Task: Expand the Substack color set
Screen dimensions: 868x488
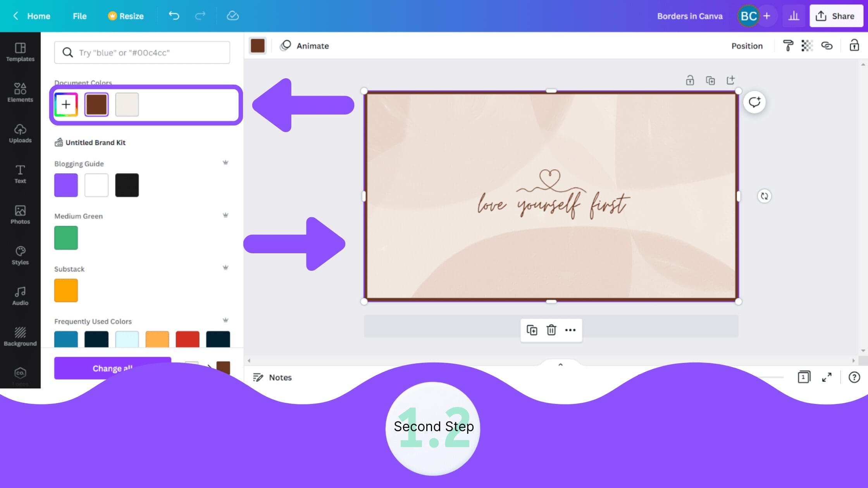Action: tap(225, 268)
